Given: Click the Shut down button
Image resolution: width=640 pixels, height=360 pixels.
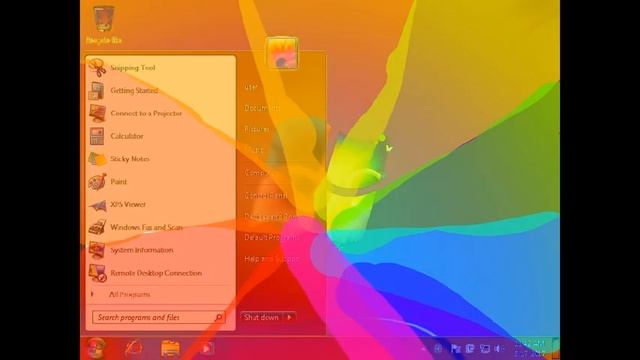Looking at the screenshot, I should coord(261,317).
